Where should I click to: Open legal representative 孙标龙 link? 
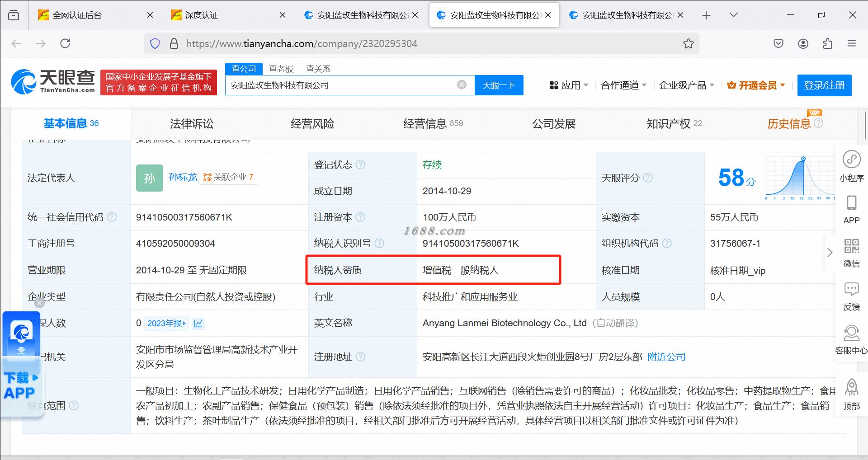(x=183, y=177)
